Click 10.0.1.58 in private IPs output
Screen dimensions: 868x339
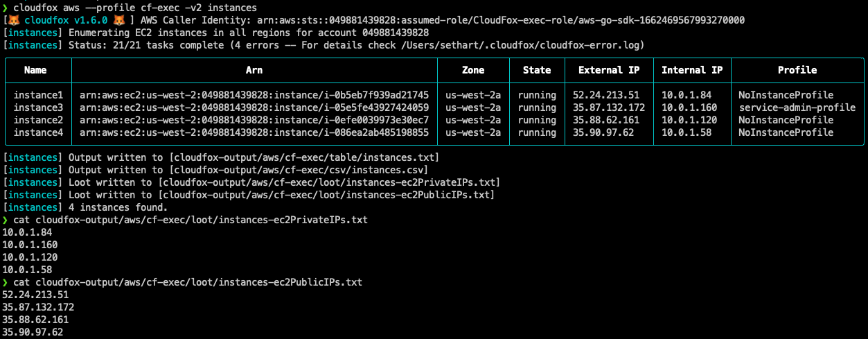click(28, 270)
